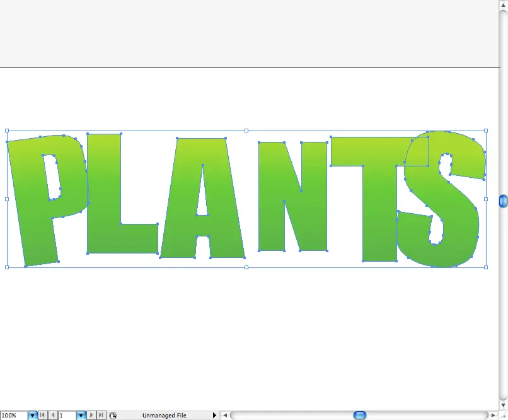The image size is (508, 420).
Task: Click the artboard number field
Action: pos(67,416)
